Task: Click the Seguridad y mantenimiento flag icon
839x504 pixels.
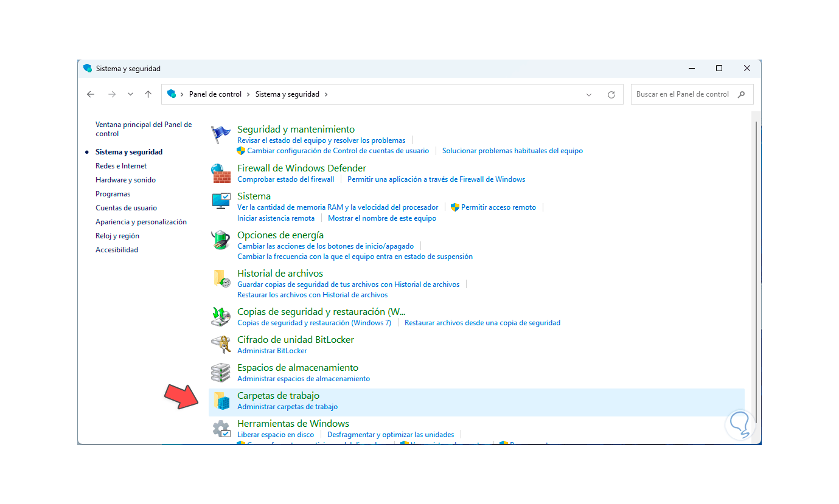Action: 221,135
